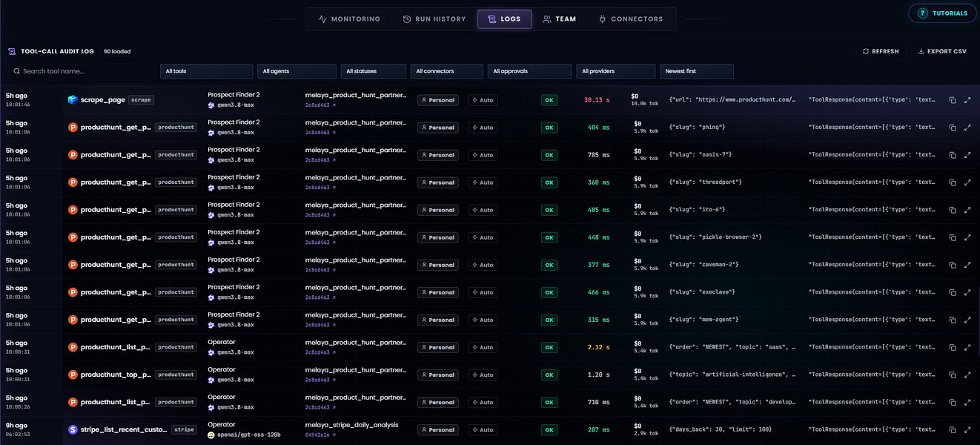The image size is (980, 445).
Task: Copy the stripe_list_recent log entry
Action: [953, 429]
